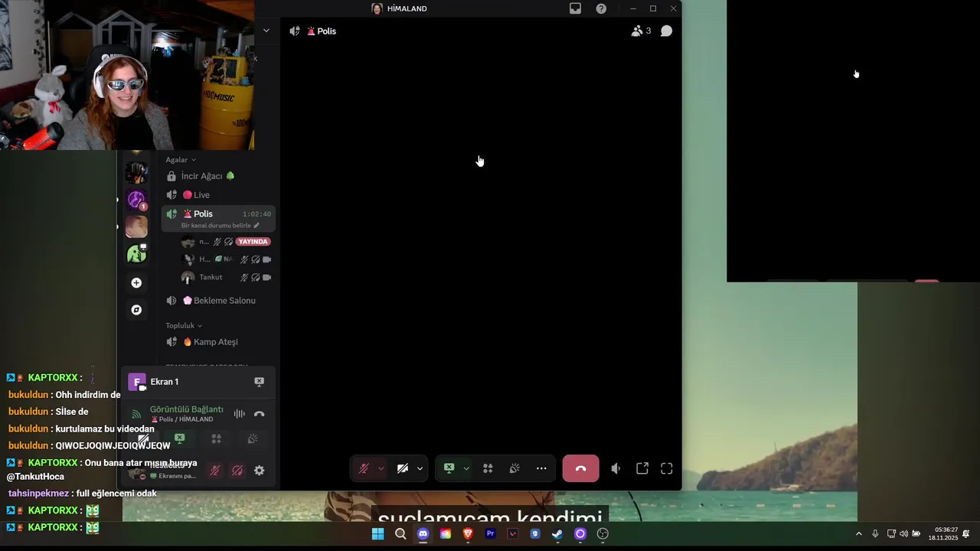980x551 pixels.
Task: Disconnect call with red hang-up button
Action: pos(580,468)
